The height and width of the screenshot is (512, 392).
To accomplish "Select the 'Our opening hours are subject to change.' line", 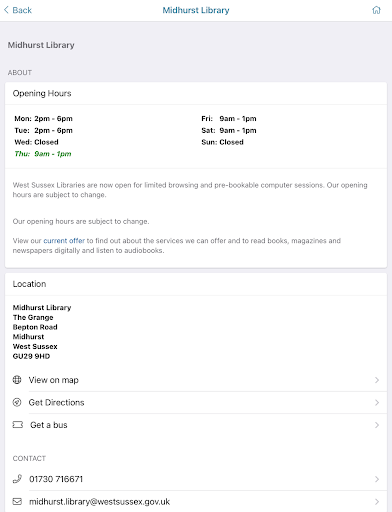I will [81, 221].
